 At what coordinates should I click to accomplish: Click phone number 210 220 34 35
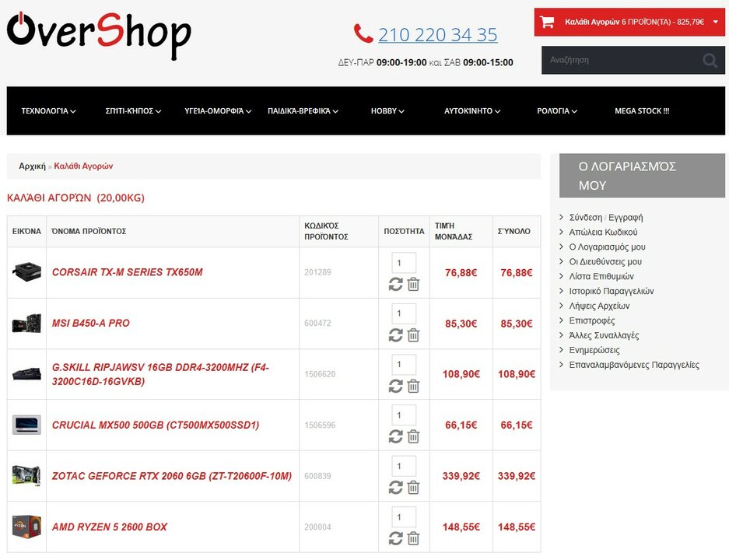point(437,34)
